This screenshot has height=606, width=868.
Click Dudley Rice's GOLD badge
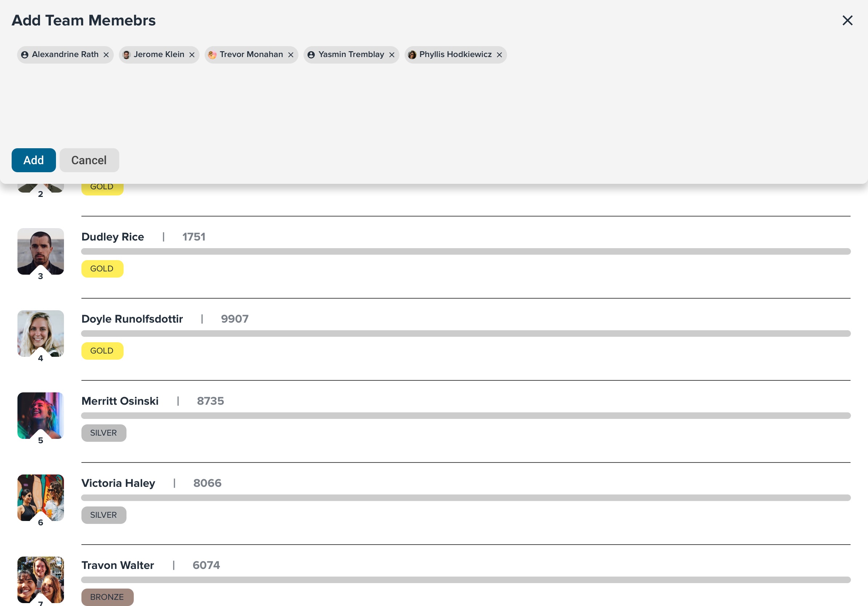(x=103, y=269)
